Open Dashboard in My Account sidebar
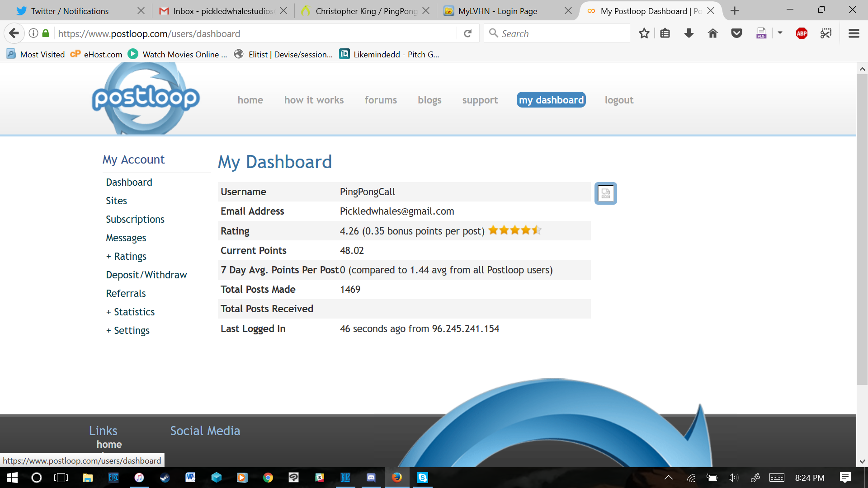Viewport: 868px width, 488px height. [129, 182]
